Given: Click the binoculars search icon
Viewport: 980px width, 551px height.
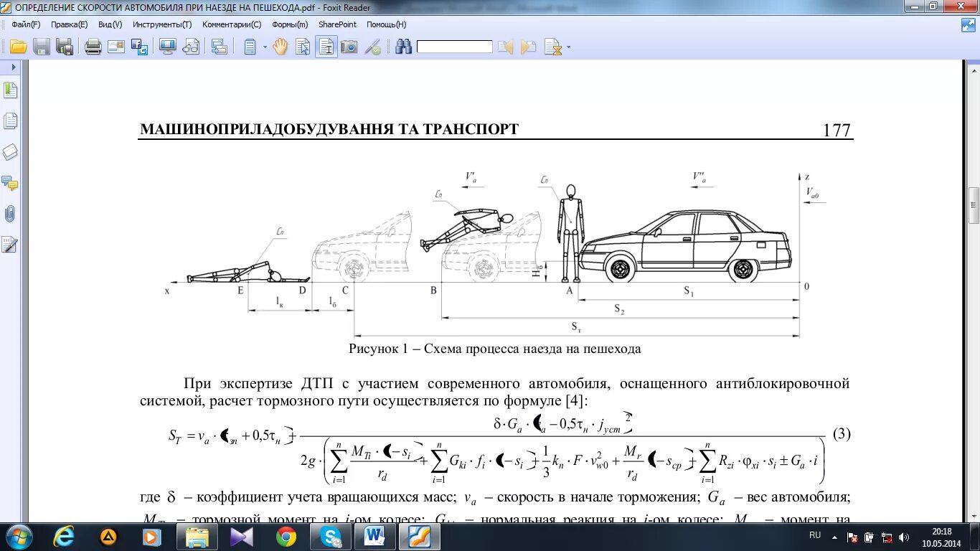Looking at the screenshot, I should pos(403,47).
